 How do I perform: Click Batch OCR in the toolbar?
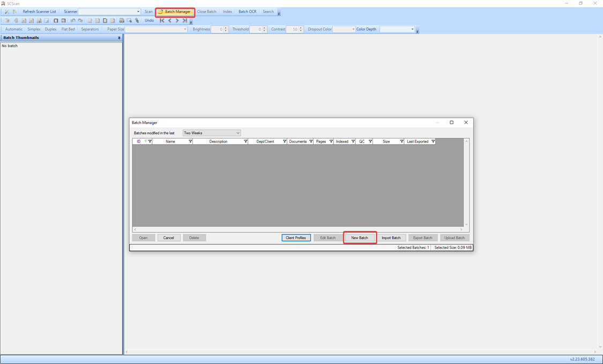247,12
